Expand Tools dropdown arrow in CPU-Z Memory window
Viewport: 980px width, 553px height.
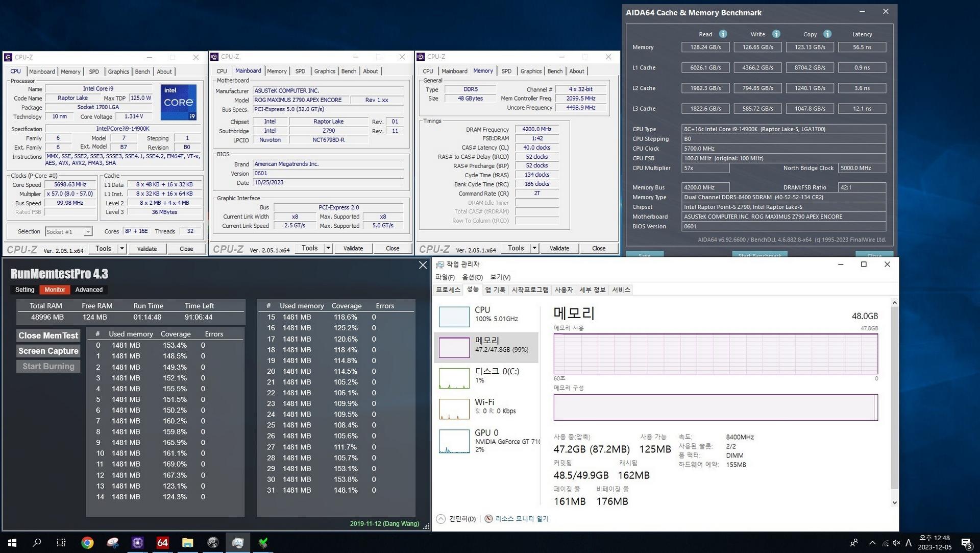pyautogui.click(x=534, y=248)
